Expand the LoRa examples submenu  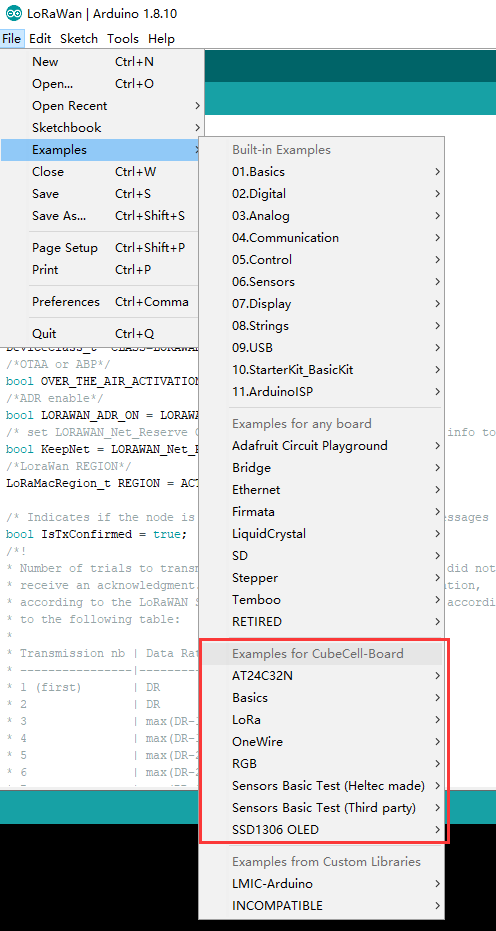tap(321, 720)
